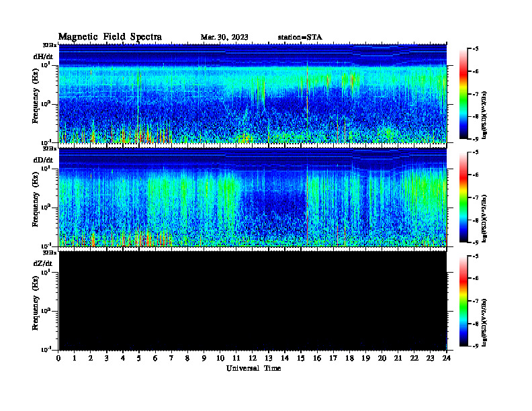Click hour tick label "3" on time axis
Screen dimensions: 532x411
click(107, 358)
